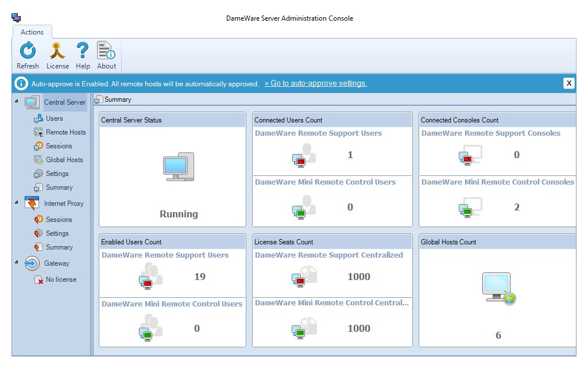Open the License manager from the toolbar
588x368 pixels.
coord(57,55)
